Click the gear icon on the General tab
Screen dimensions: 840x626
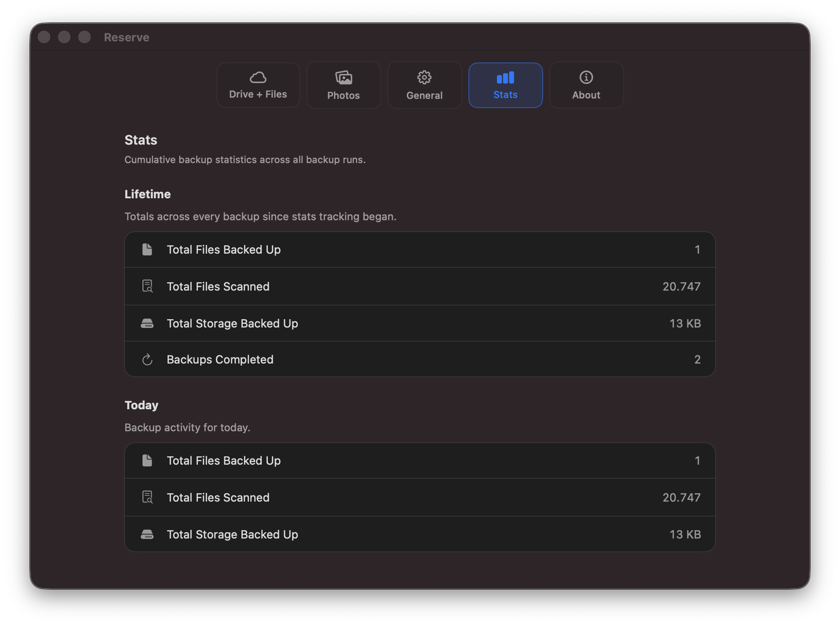[x=424, y=76]
